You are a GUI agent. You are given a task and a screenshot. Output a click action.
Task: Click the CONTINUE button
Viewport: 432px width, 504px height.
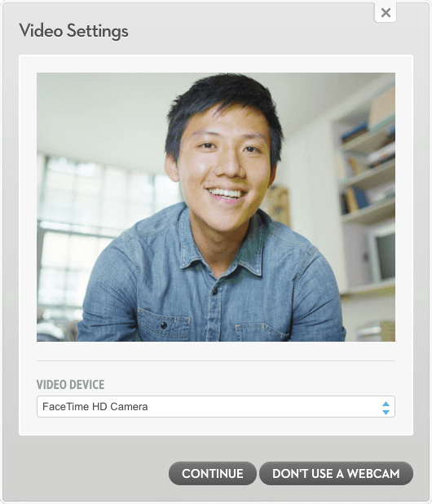[x=212, y=474]
